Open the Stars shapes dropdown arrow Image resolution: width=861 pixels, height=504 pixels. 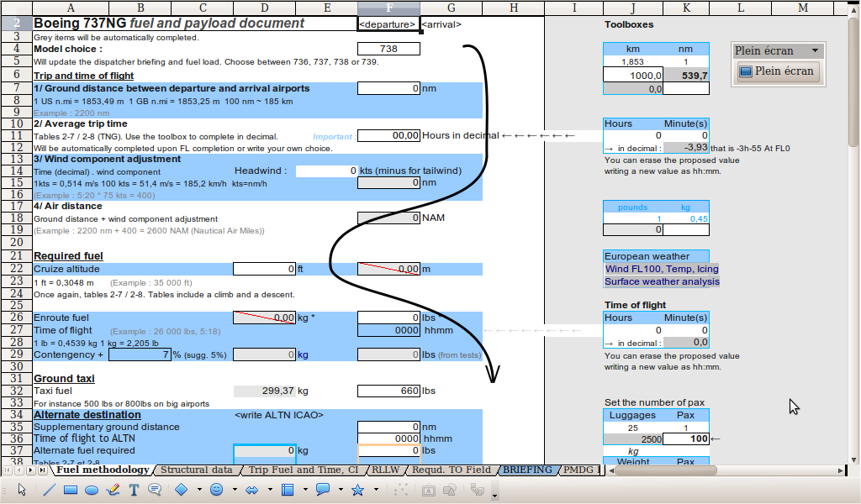pos(376,490)
